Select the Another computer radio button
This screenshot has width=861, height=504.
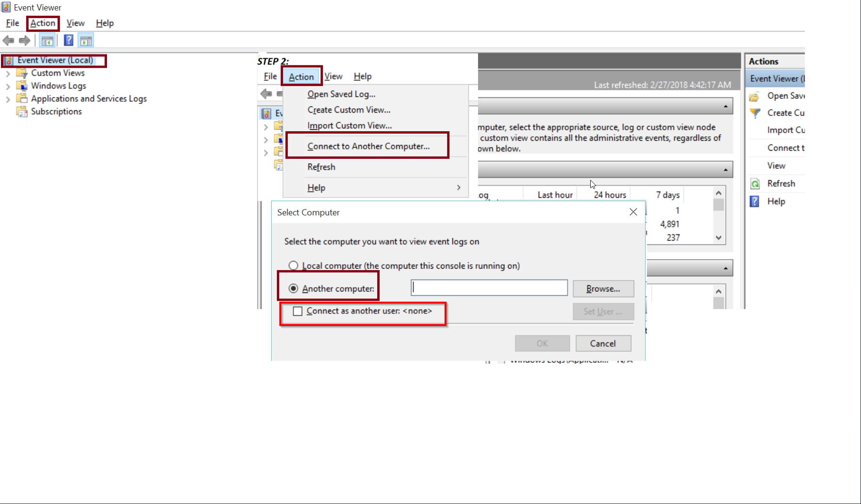pos(293,289)
